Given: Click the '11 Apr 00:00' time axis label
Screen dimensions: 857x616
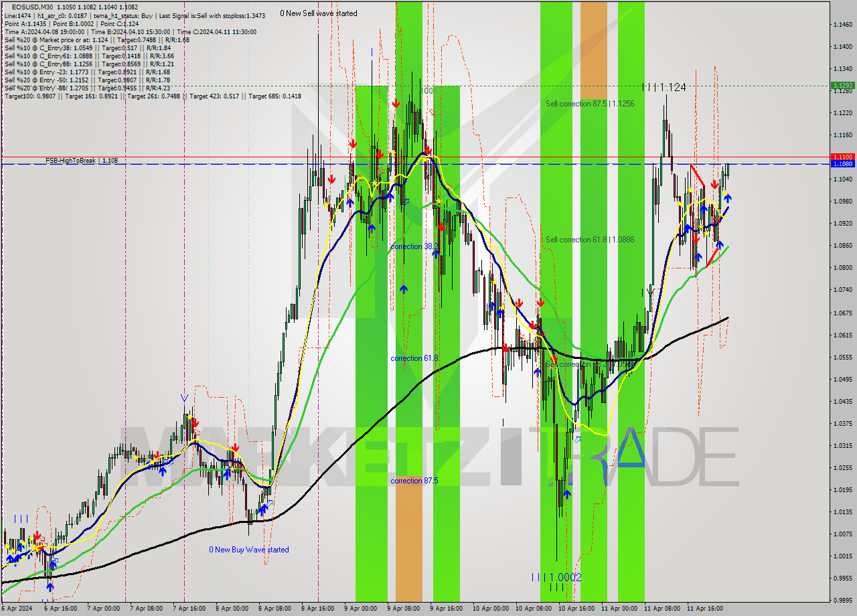Looking at the screenshot, I should click(x=619, y=609).
